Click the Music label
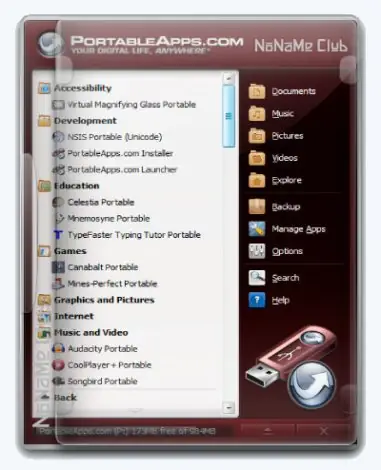The width and height of the screenshot is (381, 470). coord(283,114)
